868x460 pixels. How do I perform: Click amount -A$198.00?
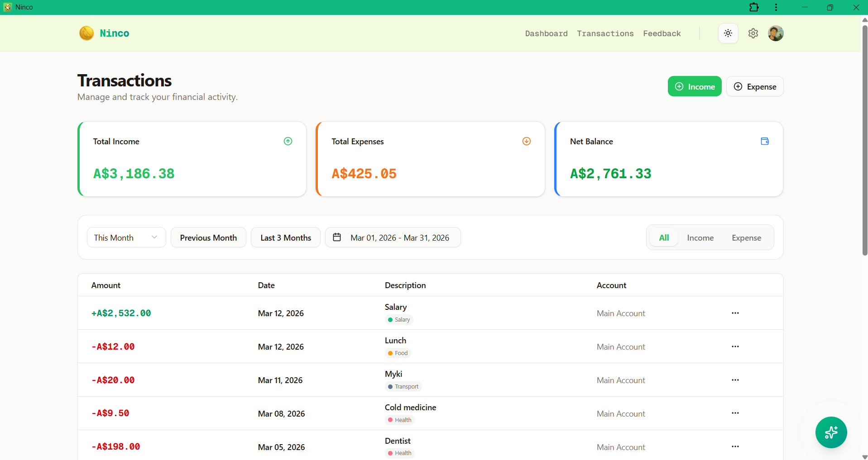tap(116, 446)
